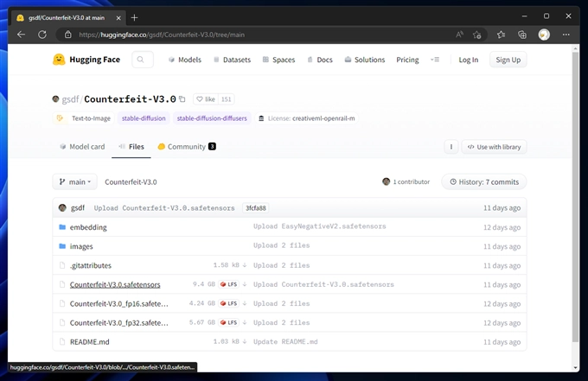Viewport: 588px width, 381px height.
Task: Click the LFS badge on the 5.67 GB file
Action: point(229,322)
